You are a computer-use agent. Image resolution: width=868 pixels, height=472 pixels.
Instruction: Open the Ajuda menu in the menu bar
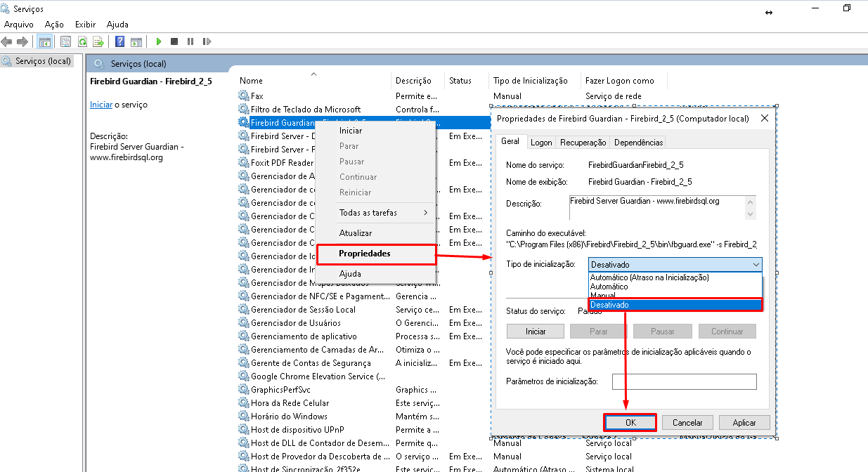click(x=117, y=25)
